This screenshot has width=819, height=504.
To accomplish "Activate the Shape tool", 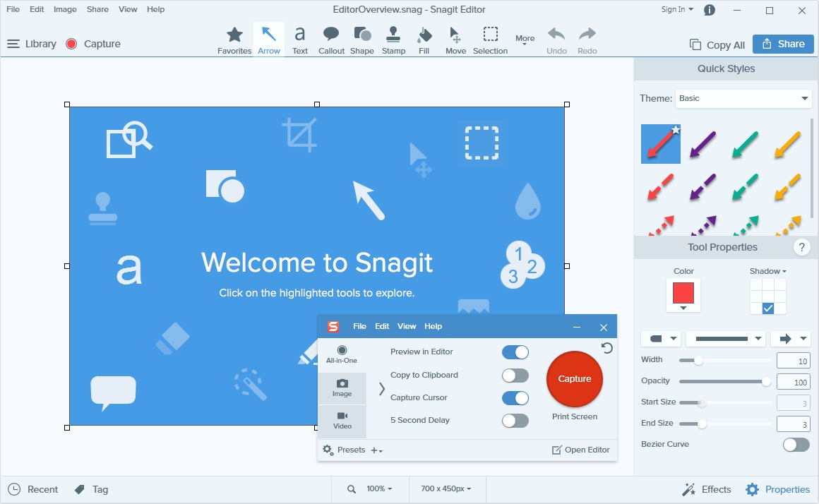I will [x=362, y=40].
